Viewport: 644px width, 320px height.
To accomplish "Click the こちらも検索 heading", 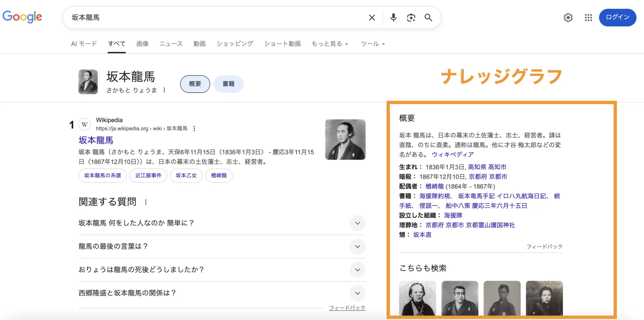I will 423,268.
